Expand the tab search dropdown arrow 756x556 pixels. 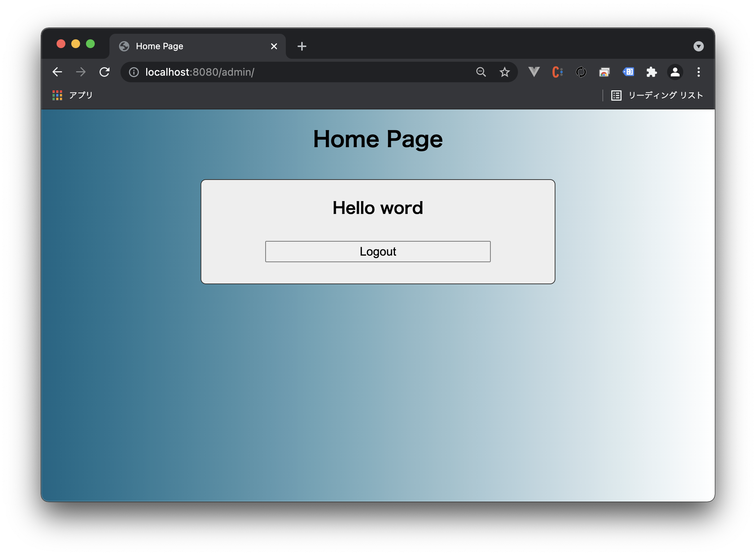pos(698,46)
